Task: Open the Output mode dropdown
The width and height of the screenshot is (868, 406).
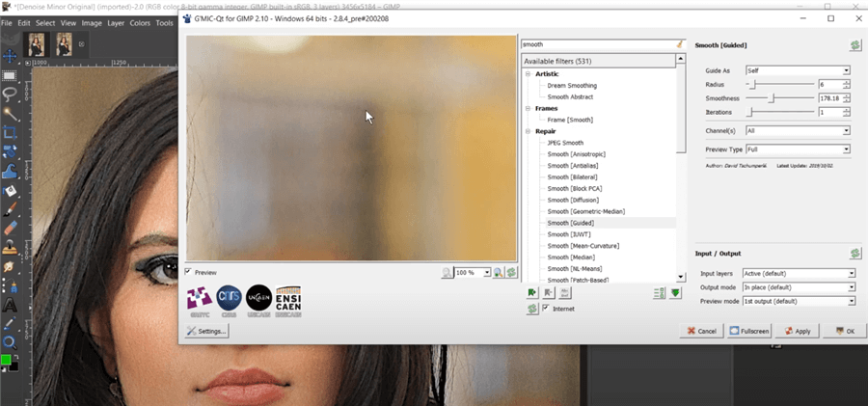Action: click(x=799, y=287)
